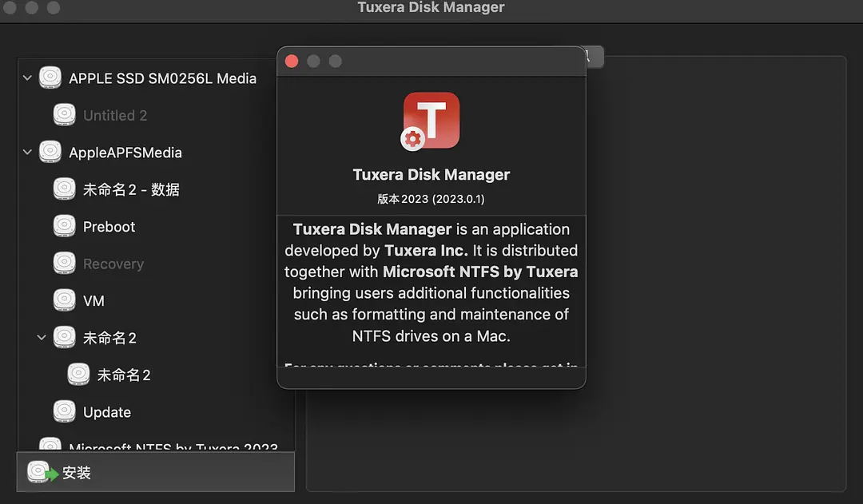Click the Recovery volume icon
Screen dimensions: 863x504
[65, 263]
